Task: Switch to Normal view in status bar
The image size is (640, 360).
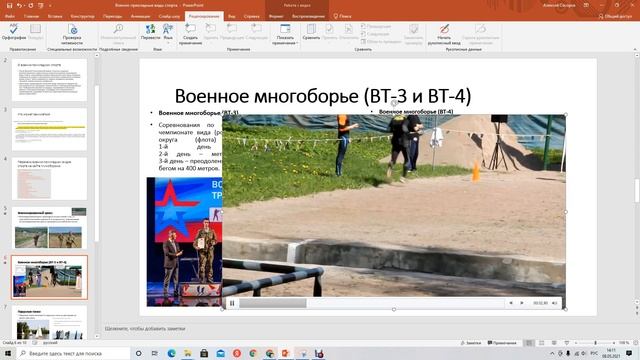Action: tap(529, 343)
